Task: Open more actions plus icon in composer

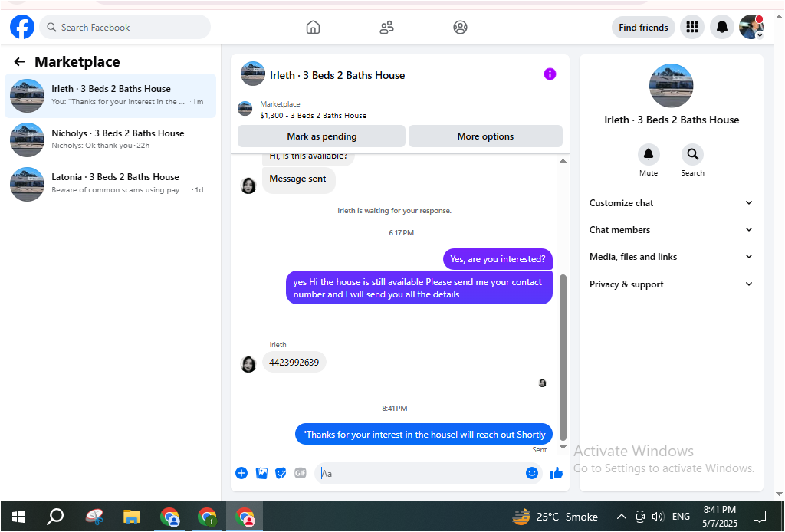Action: (x=241, y=473)
